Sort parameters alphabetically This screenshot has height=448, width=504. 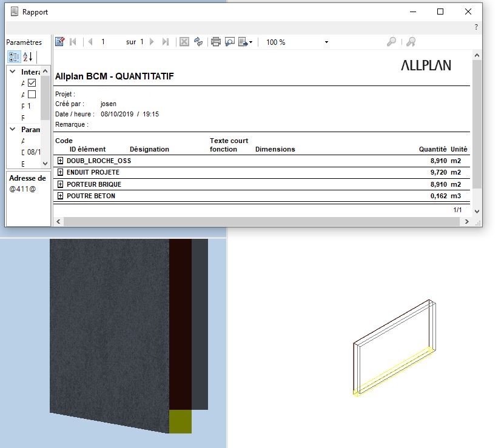[x=28, y=57]
